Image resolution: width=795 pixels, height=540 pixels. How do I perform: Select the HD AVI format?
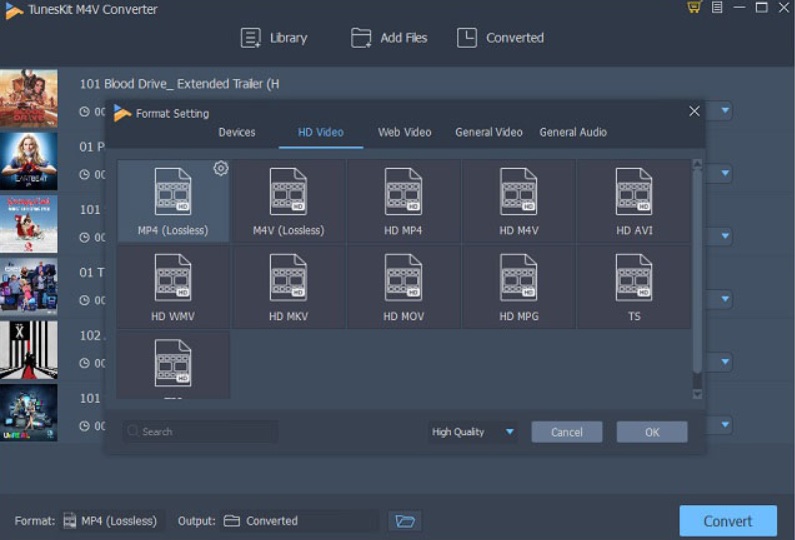coord(634,201)
